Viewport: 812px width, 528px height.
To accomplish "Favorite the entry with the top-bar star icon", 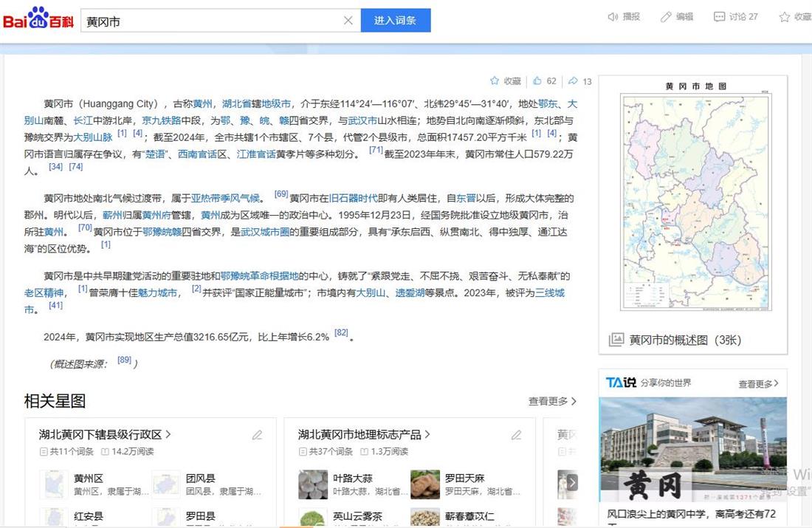I will 785,17.
